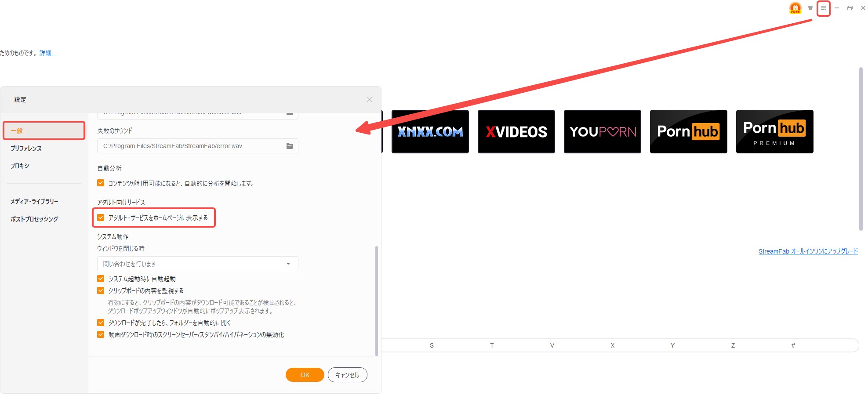Open the hamburger menu in title bar
Screen dimensions: 868x399
coord(823,8)
